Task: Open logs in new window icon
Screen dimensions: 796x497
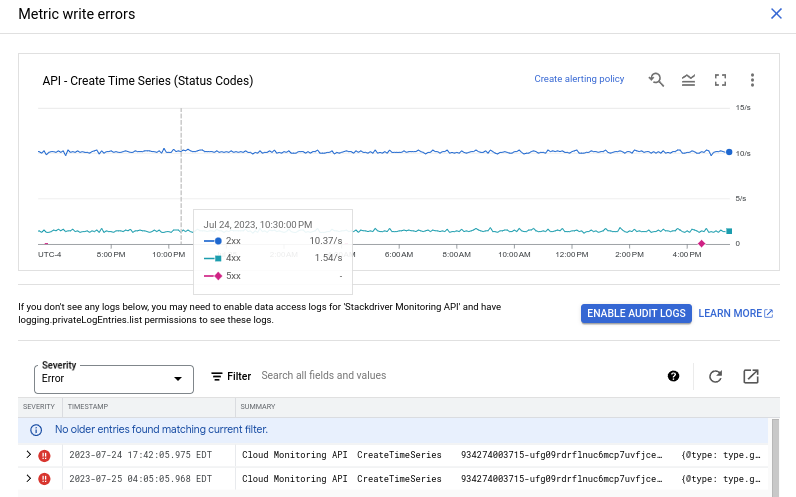Action: (x=751, y=376)
